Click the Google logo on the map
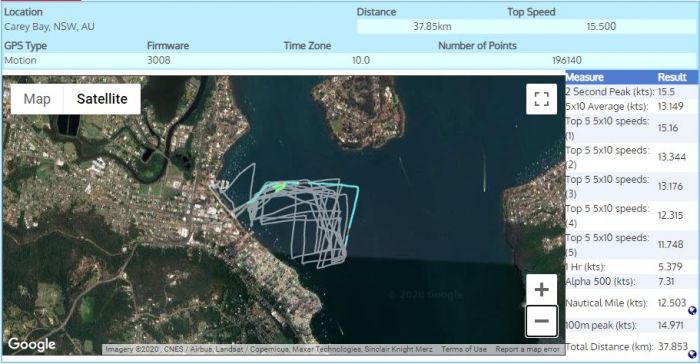 (x=32, y=344)
